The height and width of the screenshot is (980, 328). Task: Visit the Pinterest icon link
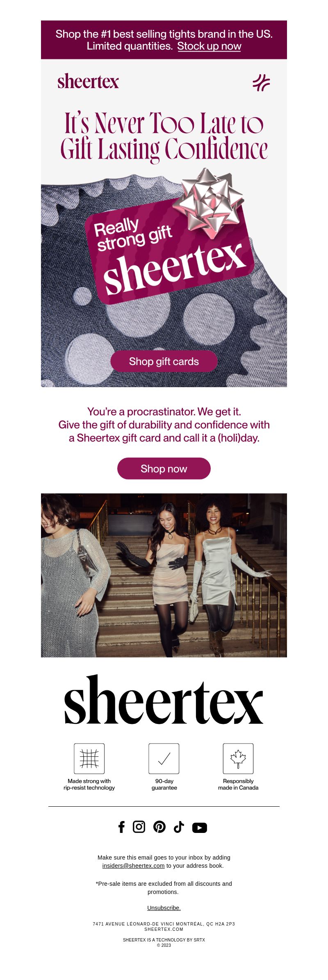tap(159, 827)
